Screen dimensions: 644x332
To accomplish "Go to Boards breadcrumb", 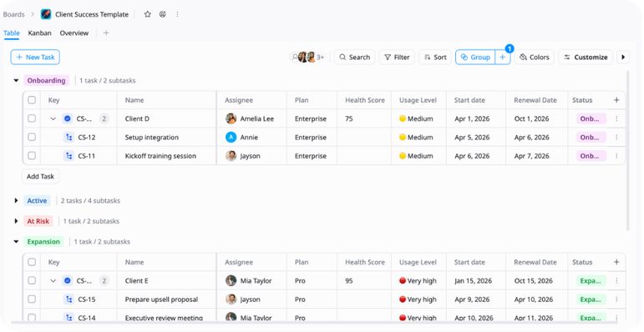I will pos(14,14).
